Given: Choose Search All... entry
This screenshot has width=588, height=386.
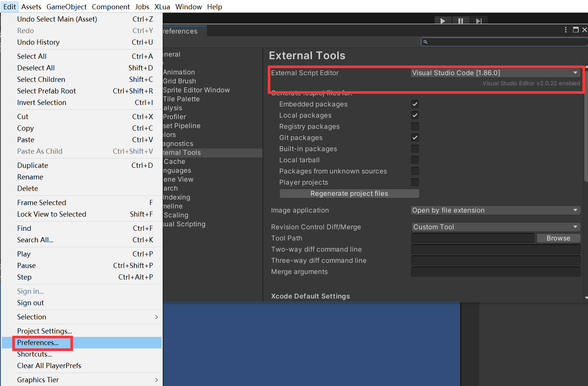Looking at the screenshot, I should (82, 240).
